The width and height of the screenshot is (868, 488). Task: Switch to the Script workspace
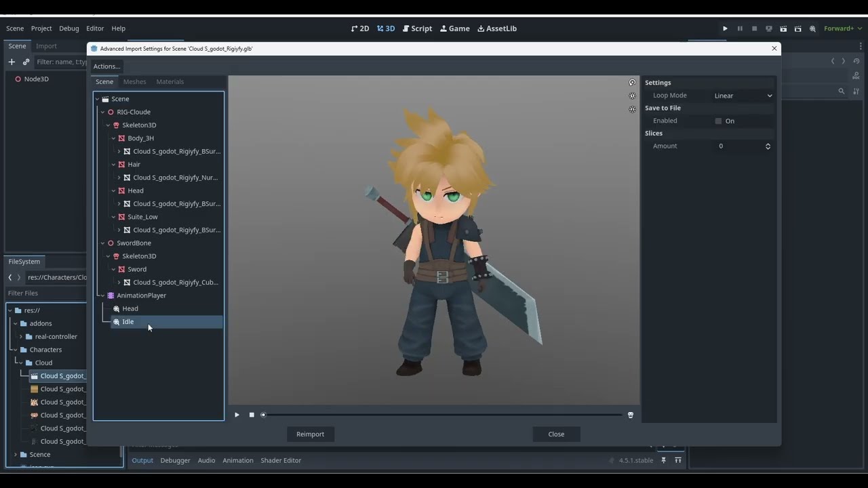[x=417, y=28]
